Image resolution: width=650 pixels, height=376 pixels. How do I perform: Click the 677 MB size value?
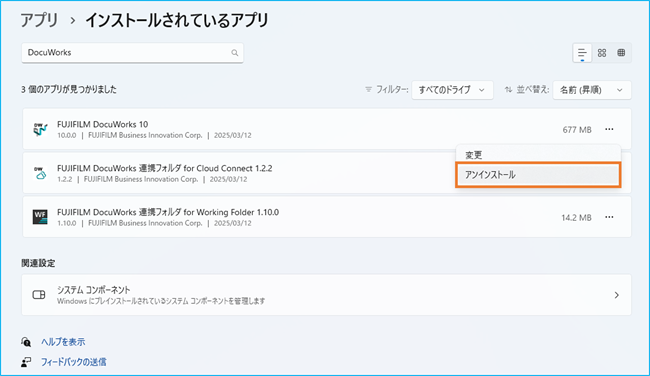tap(577, 130)
